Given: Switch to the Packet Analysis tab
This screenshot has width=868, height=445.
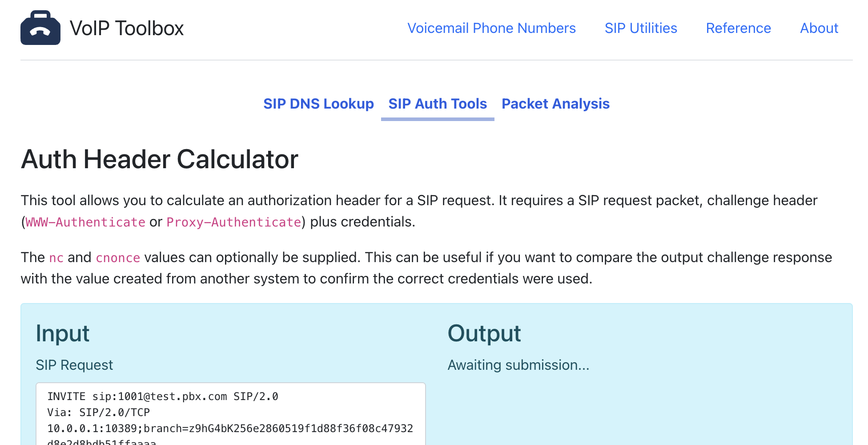Looking at the screenshot, I should (x=555, y=104).
